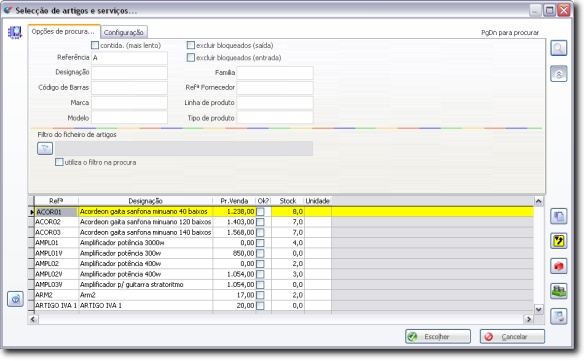
Task: Click the filter funnel button
Action: tap(45, 149)
